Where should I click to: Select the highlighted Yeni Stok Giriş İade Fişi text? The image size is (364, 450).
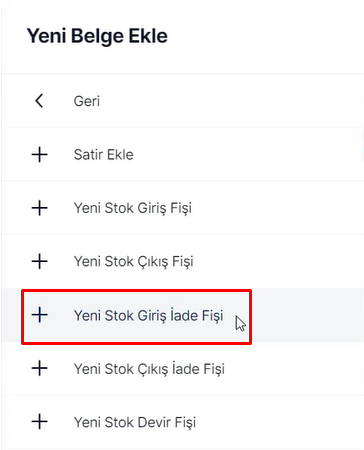coord(148,315)
